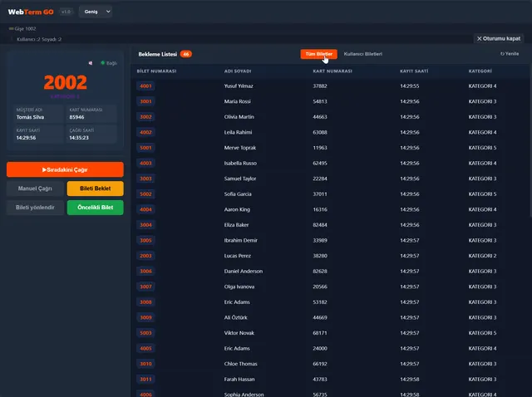Select ticket badge 3006
This screenshot has height=397, width=532.
coord(146,272)
